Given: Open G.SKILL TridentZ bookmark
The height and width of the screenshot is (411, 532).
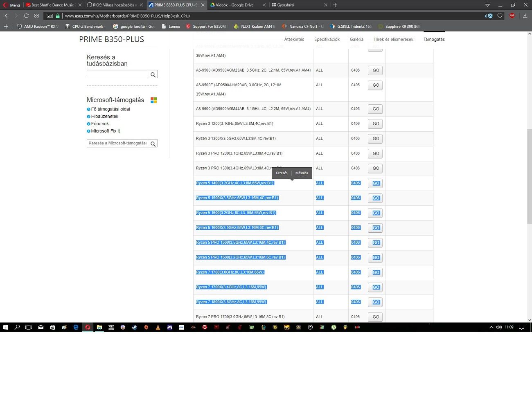Looking at the screenshot, I should click(351, 26).
